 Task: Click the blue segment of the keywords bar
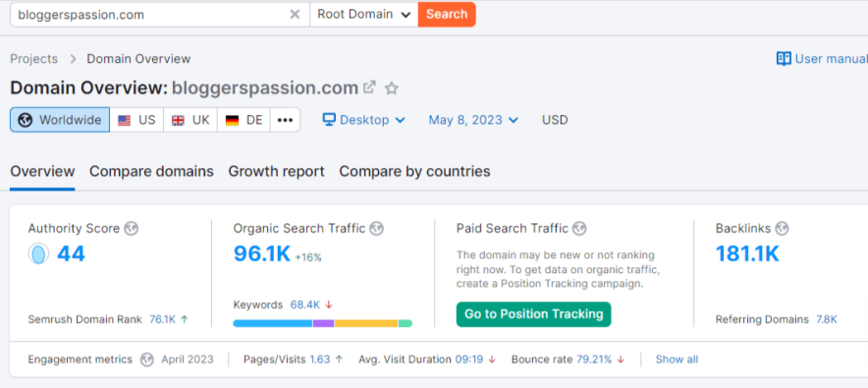(x=273, y=323)
